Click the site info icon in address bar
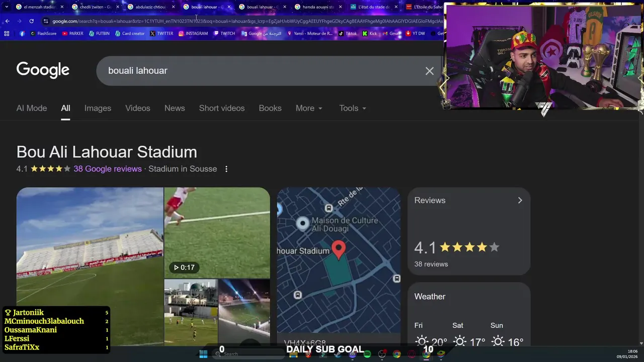This screenshot has width=644, height=362. [46, 21]
